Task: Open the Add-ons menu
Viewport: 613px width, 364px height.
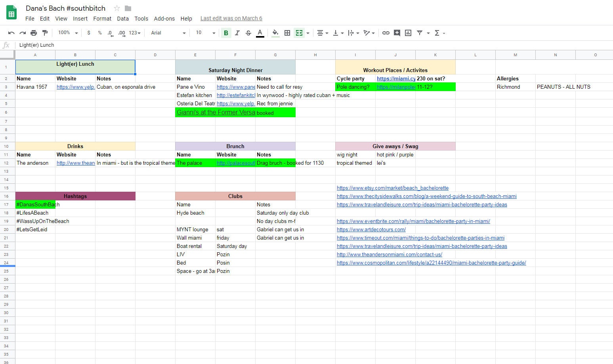Action: (164, 19)
